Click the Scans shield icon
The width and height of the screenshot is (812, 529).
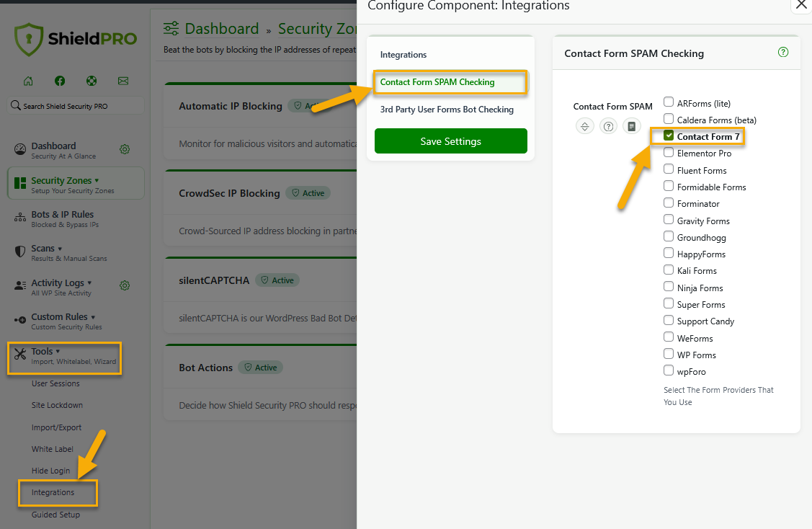[19, 252]
